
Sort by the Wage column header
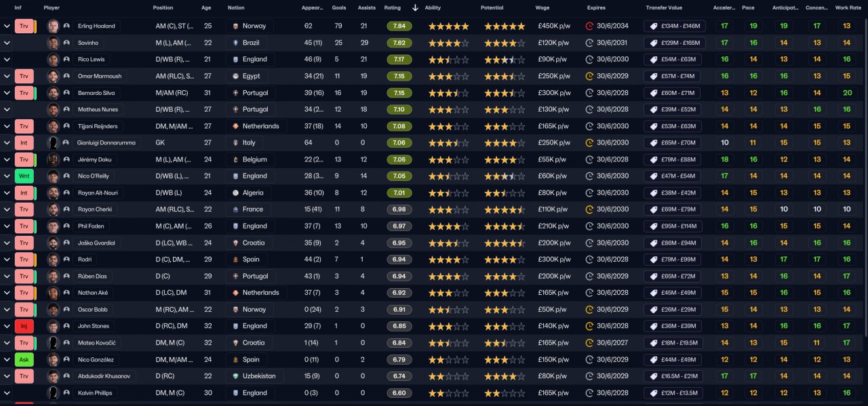pos(542,7)
